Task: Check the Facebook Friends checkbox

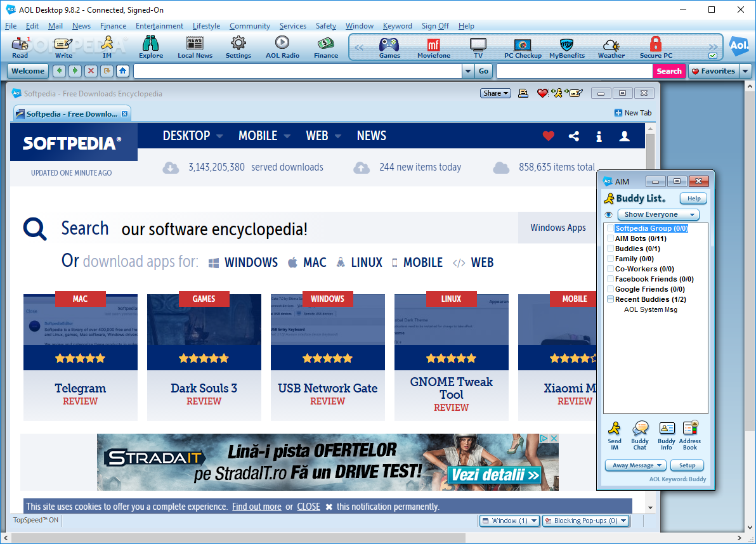Action: pos(609,279)
